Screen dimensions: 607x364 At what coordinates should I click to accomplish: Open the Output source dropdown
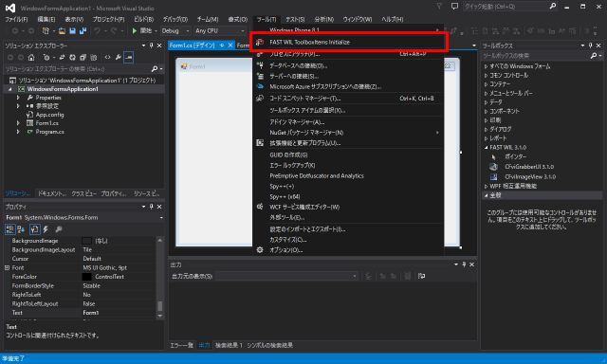[286, 276]
